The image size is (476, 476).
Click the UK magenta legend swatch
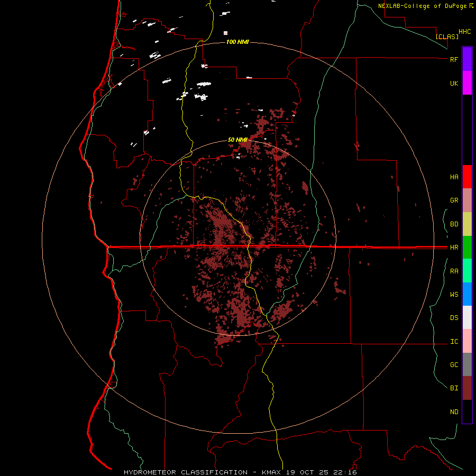pos(467,83)
